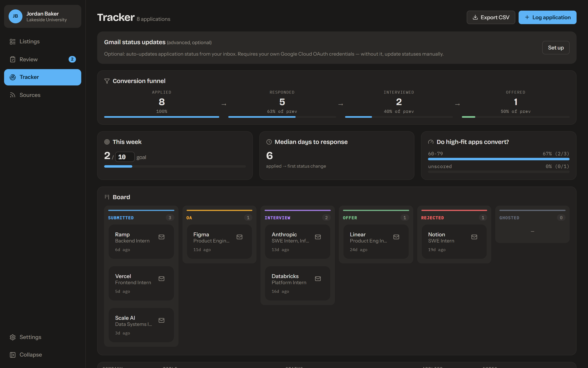This screenshot has width=588, height=368.
Task: Click the Jordan Baker profile name
Action: (x=42, y=14)
